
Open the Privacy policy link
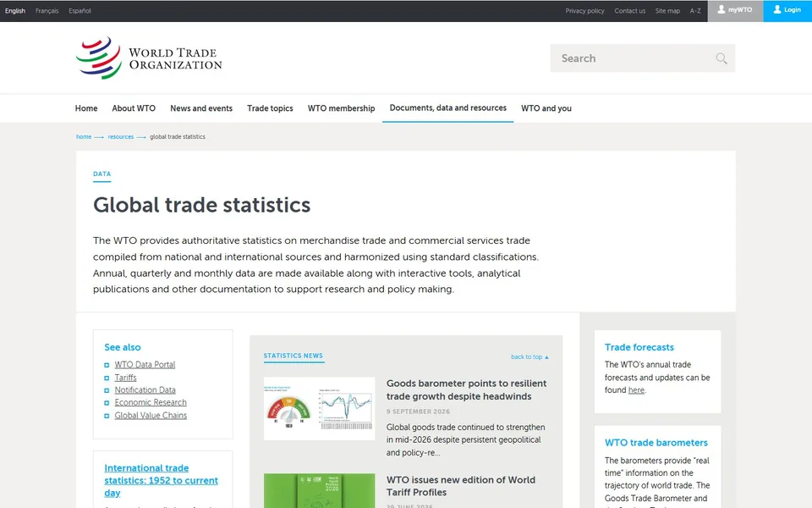pyautogui.click(x=584, y=11)
